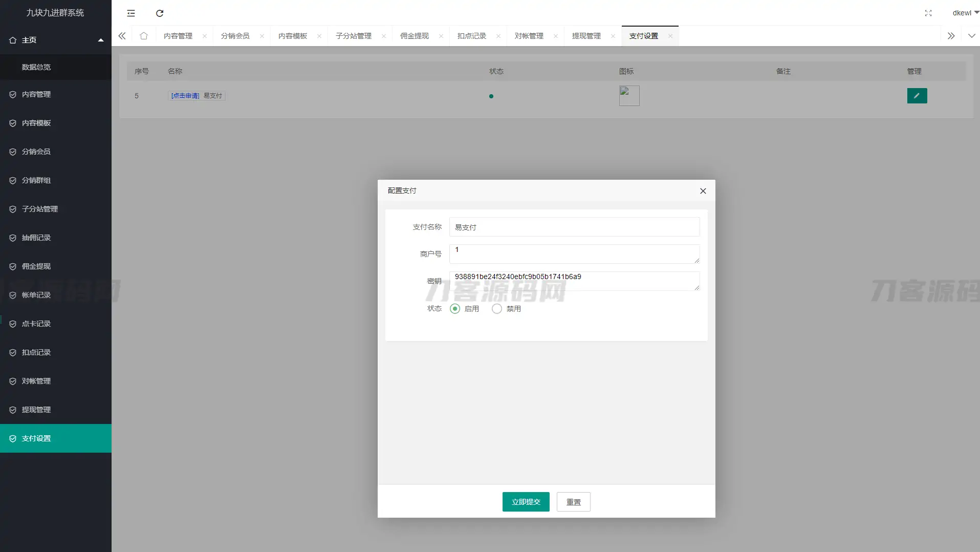This screenshot has height=552, width=980.
Task: Close the 配置支付 dialog with X
Action: (x=703, y=191)
